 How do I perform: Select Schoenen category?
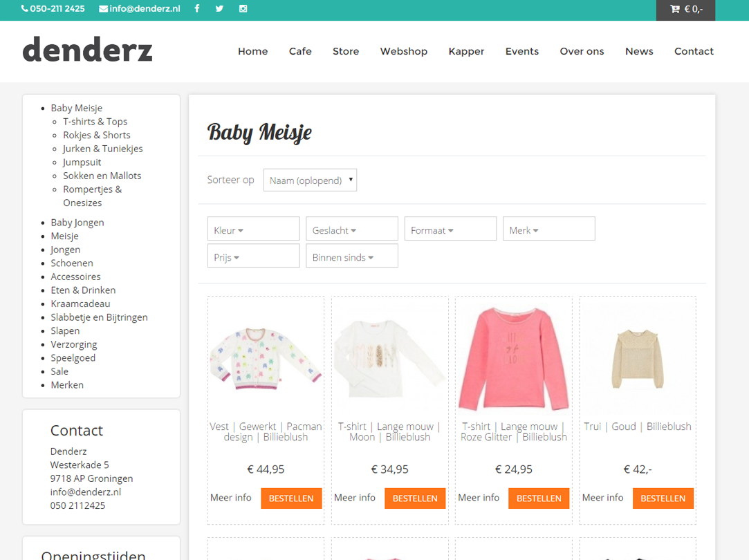[x=72, y=263]
